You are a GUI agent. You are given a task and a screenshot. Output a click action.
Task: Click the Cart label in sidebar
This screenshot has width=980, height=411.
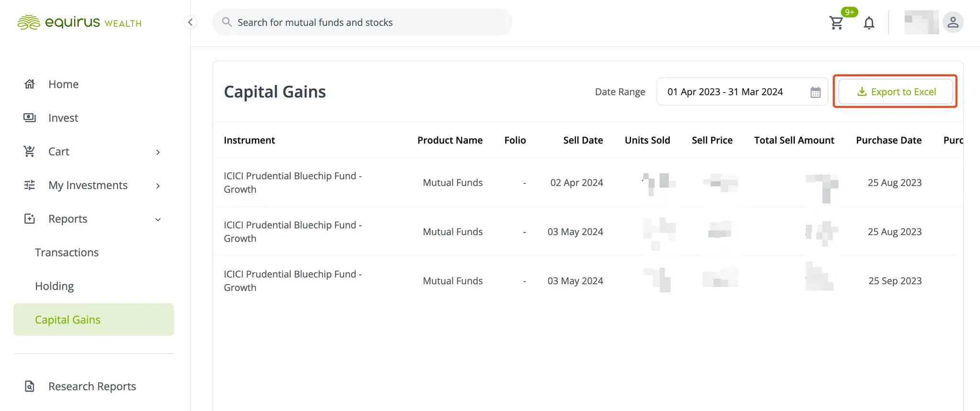[59, 152]
